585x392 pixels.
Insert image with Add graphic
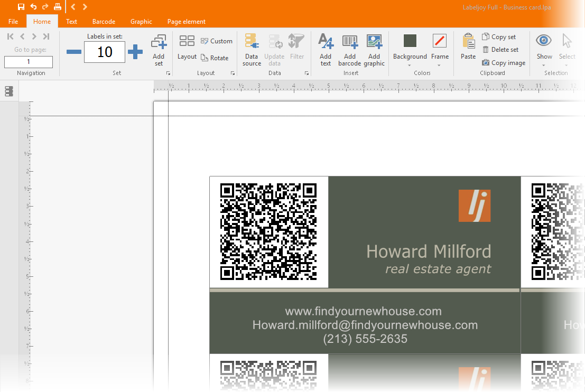point(374,50)
